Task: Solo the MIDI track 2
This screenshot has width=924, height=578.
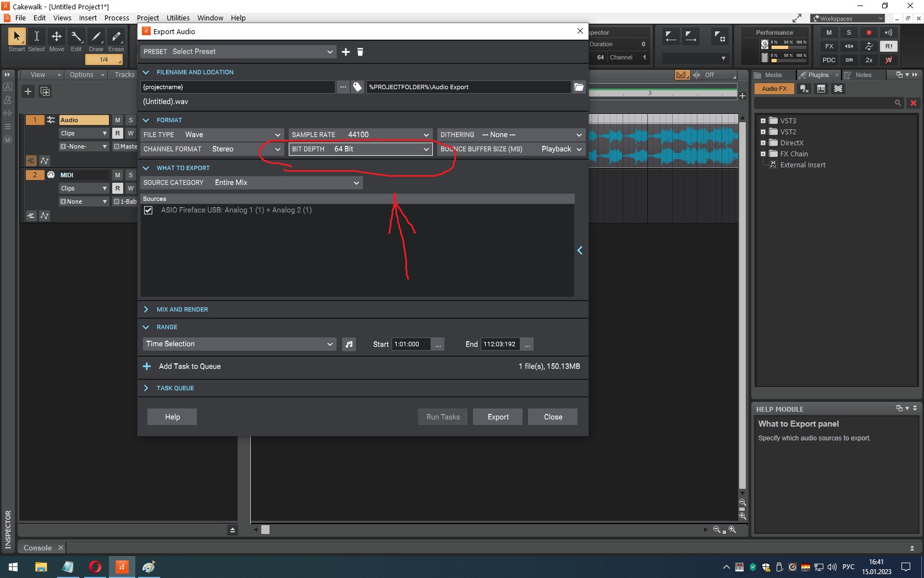Action: [130, 175]
